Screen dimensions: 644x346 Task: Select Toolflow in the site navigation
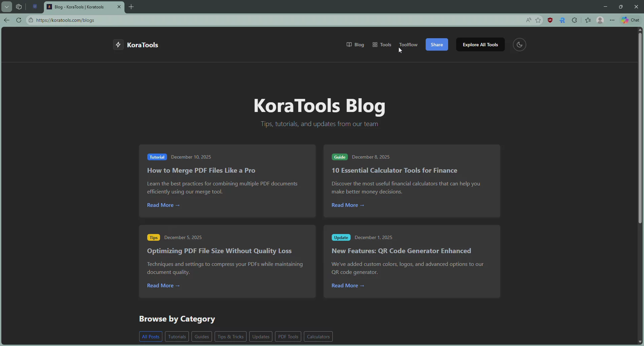pos(409,45)
